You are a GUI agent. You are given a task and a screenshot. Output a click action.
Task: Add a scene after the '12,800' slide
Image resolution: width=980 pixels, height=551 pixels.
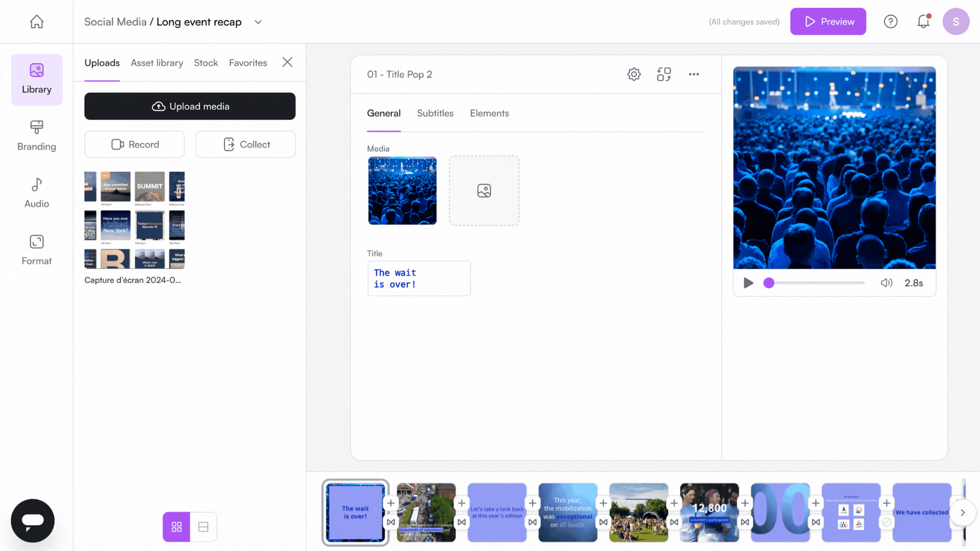tap(745, 503)
